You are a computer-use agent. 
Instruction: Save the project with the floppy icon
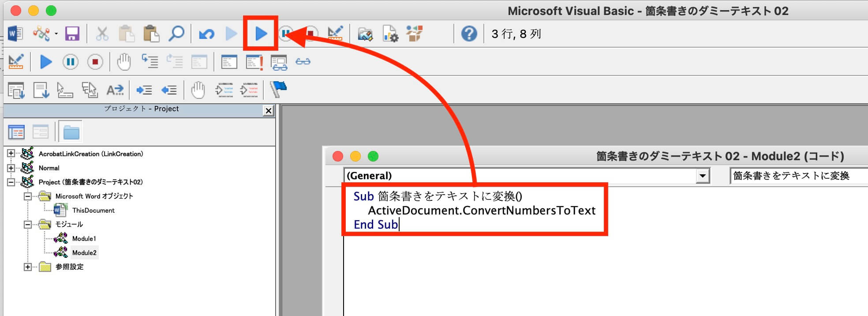(72, 34)
